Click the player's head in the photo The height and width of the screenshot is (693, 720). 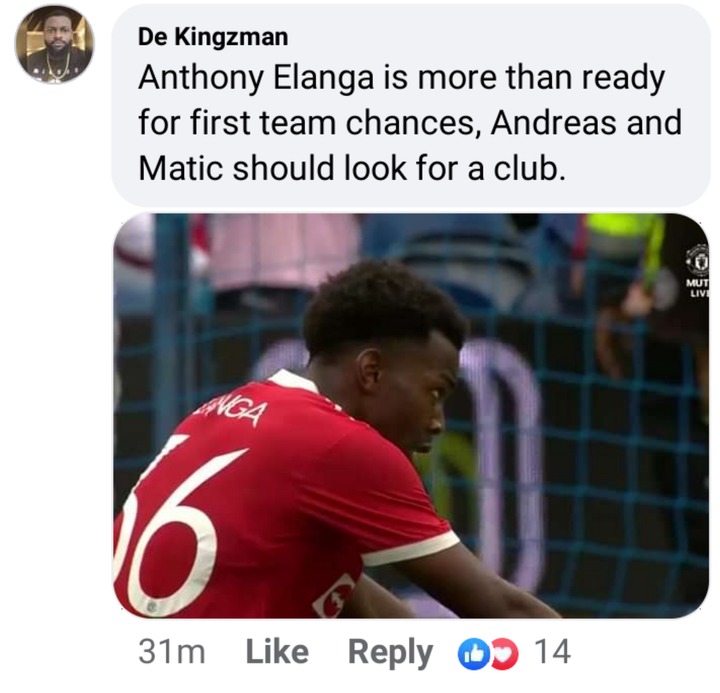click(384, 340)
